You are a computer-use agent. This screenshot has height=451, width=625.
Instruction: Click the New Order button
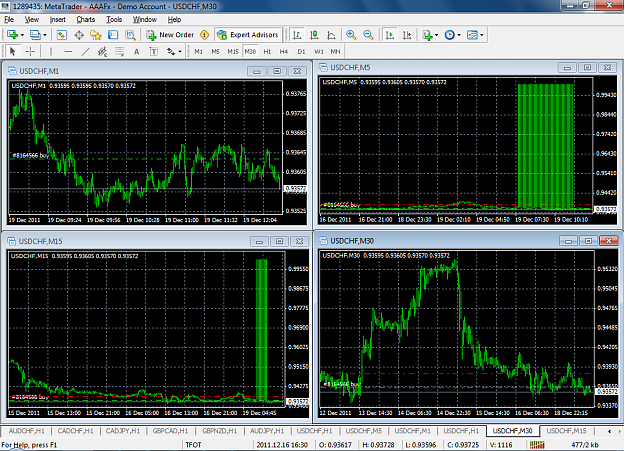click(x=170, y=35)
